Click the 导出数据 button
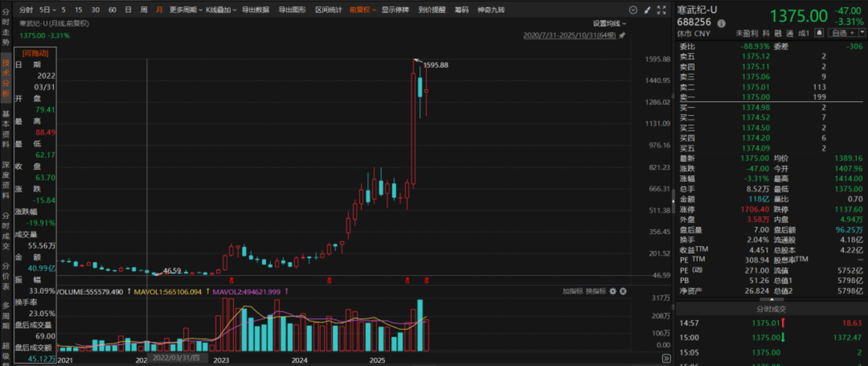Image resolution: width=868 pixels, height=366 pixels. pyautogui.click(x=255, y=10)
